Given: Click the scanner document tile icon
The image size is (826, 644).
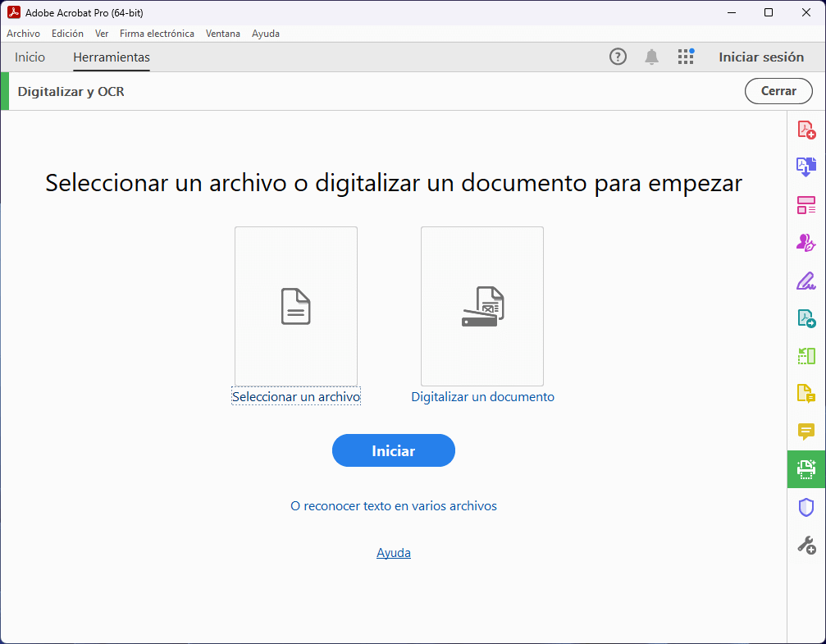Looking at the screenshot, I should [x=482, y=306].
